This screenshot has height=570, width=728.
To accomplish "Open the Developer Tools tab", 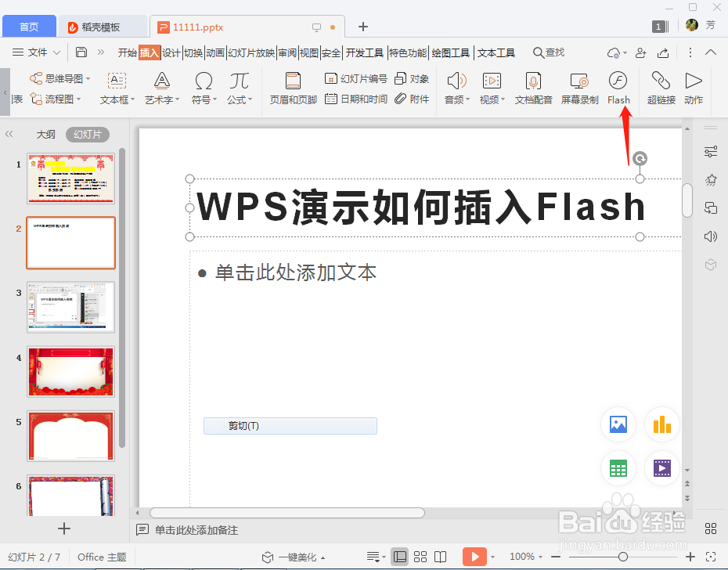I will 365,53.
